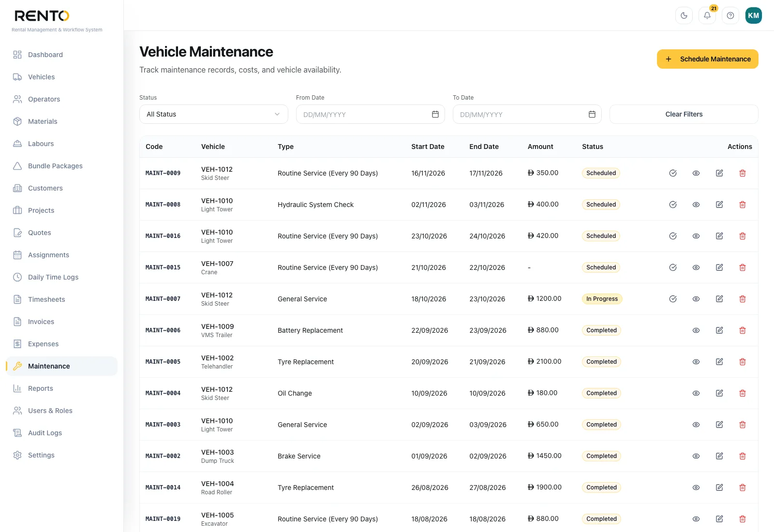Open Users & Roles section
The image size is (774, 532).
coord(62,411)
